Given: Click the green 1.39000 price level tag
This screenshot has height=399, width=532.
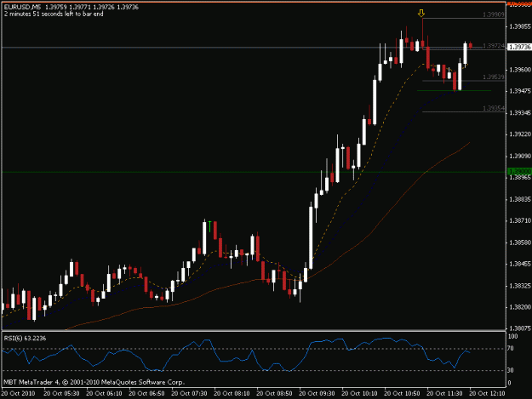Looking at the screenshot, I should 519,172.
